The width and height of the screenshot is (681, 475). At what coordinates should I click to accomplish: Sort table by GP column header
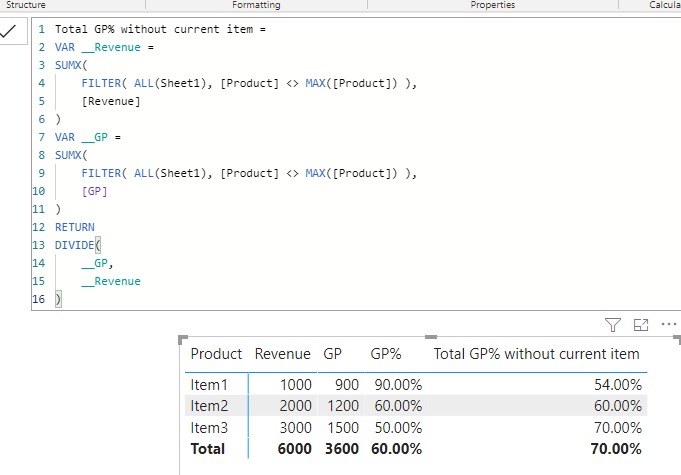(332, 354)
